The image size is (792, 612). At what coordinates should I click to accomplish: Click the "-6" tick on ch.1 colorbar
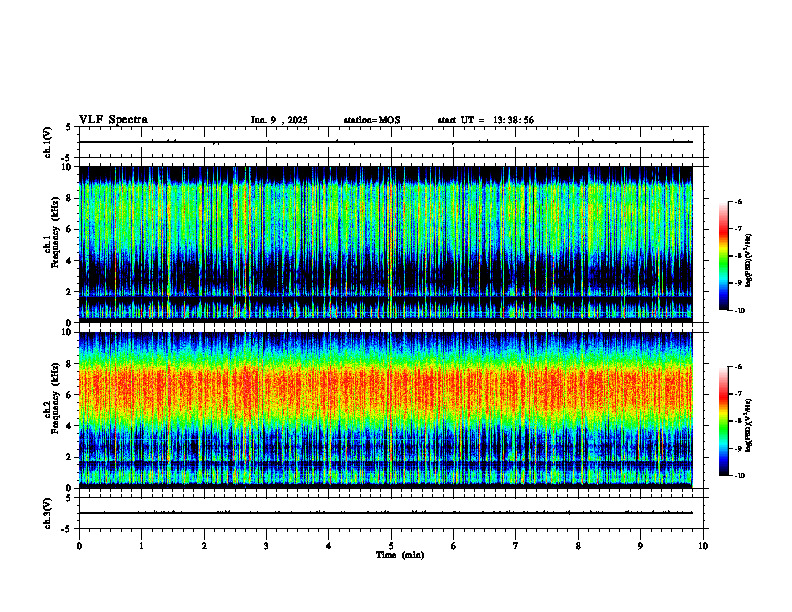738,201
